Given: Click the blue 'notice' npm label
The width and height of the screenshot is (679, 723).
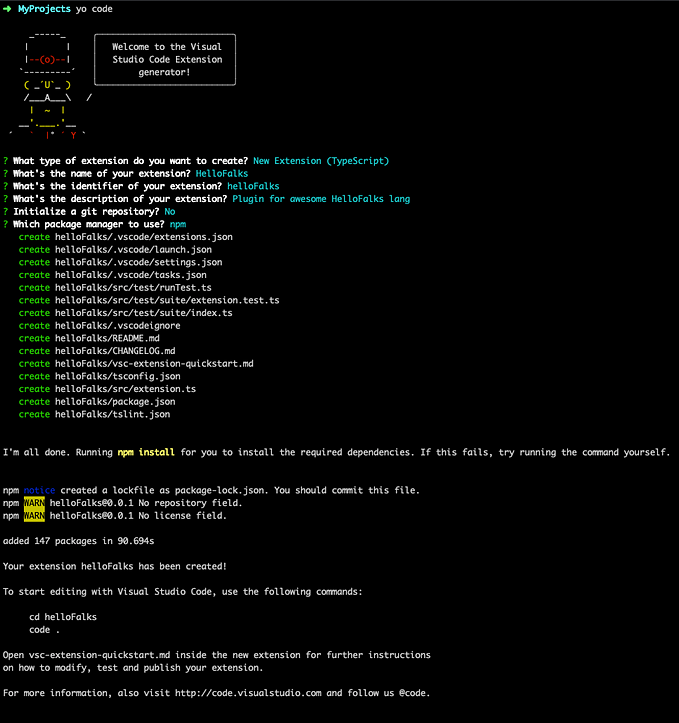Looking at the screenshot, I should 39,490.
